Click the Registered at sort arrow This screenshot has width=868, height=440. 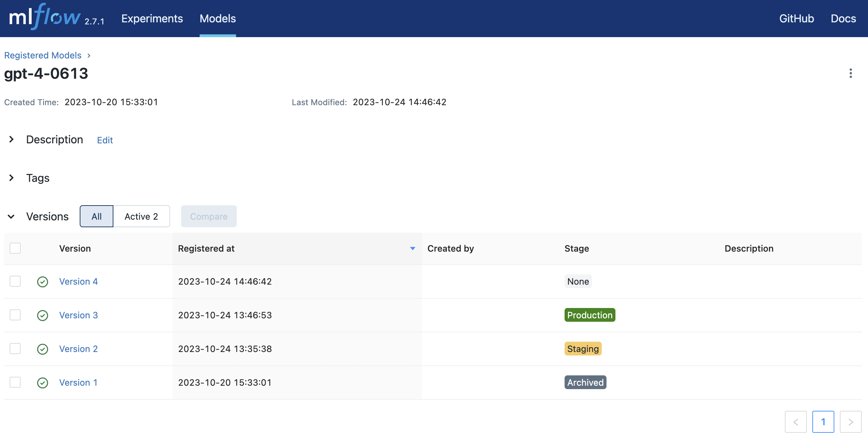click(413, 249)
